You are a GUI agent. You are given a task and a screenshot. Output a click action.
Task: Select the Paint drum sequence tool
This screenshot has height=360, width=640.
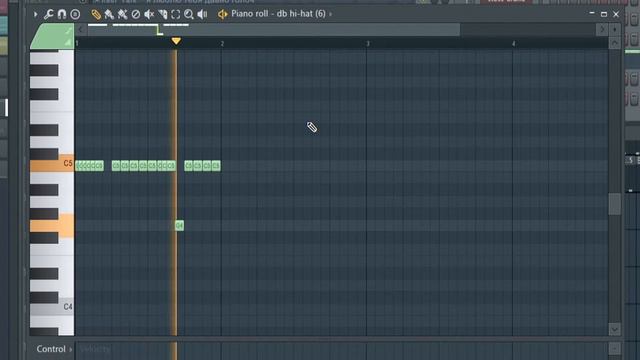(122, 14)
